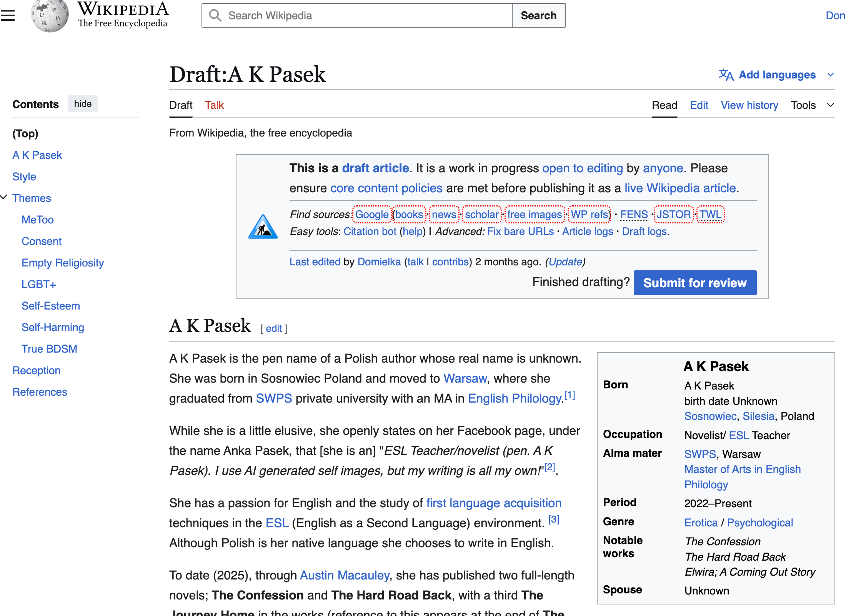Click the draft construction warning icon
The width and height of the screenshot is (846, 616).
click(x=263, y=227)
